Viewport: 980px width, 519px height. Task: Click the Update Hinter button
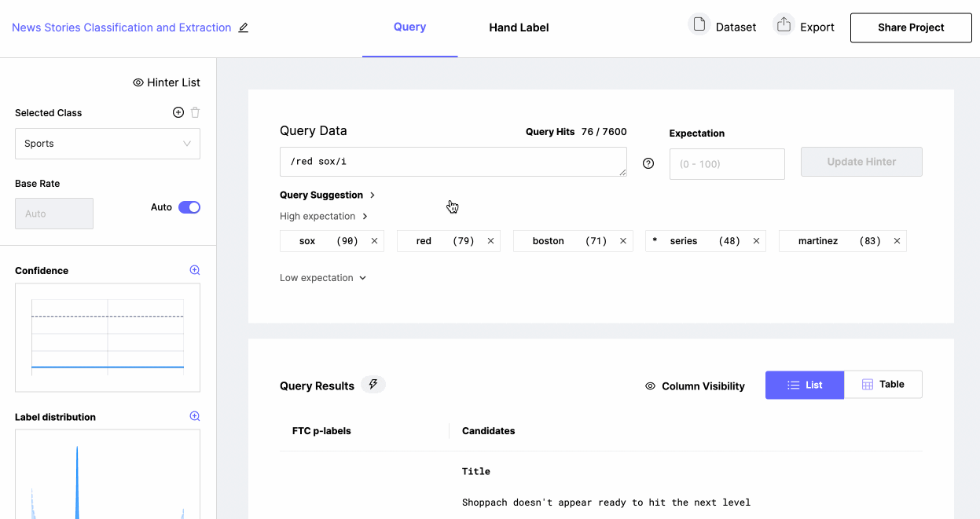[x=861, y=162]
